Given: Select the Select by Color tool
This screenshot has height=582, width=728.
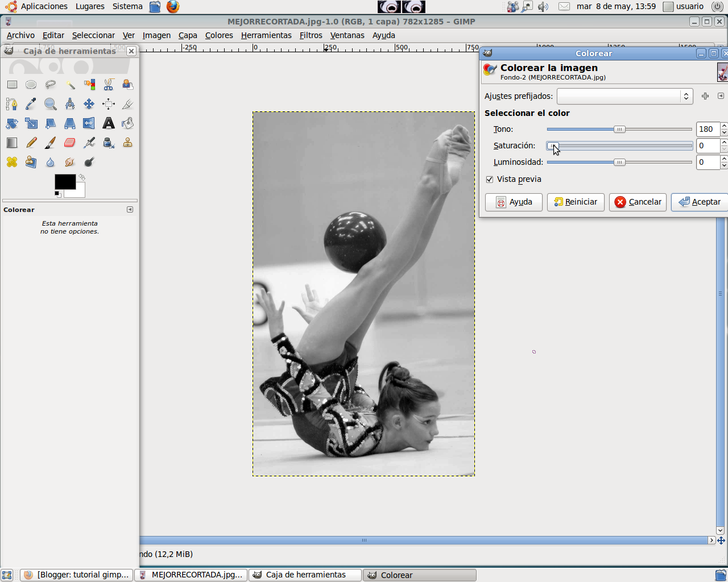Looking at the screenshot, I should (x=89, y=85).
